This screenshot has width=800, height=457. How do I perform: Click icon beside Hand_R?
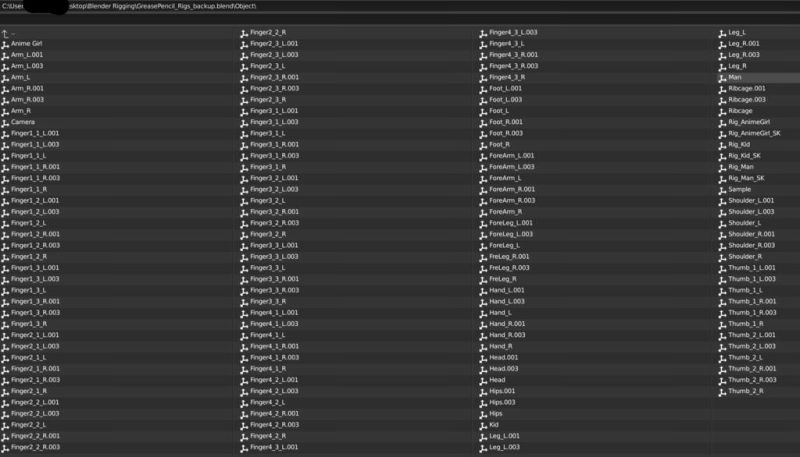[x=484, y=347]
